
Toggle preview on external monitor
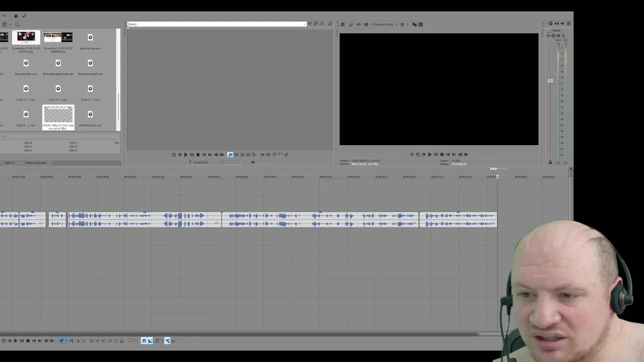point(351,24)
